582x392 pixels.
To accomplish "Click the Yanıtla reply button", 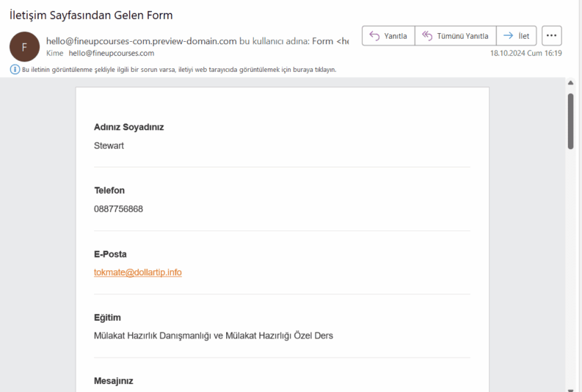I will coord(388,36).
